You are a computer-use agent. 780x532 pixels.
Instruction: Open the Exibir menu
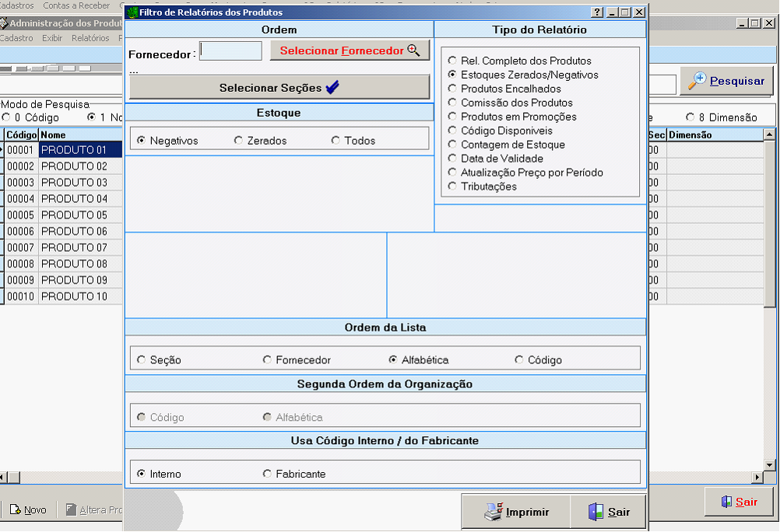coord(53,38)
